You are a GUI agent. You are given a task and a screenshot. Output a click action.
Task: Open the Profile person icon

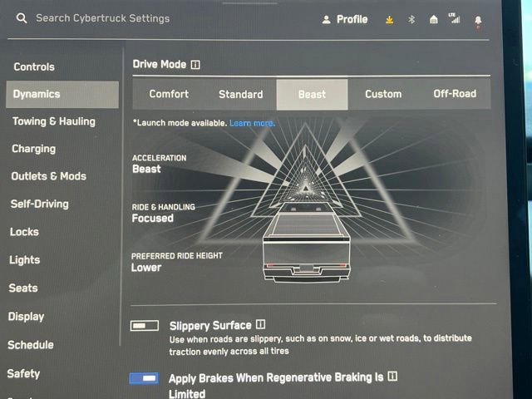click(327, 20)
